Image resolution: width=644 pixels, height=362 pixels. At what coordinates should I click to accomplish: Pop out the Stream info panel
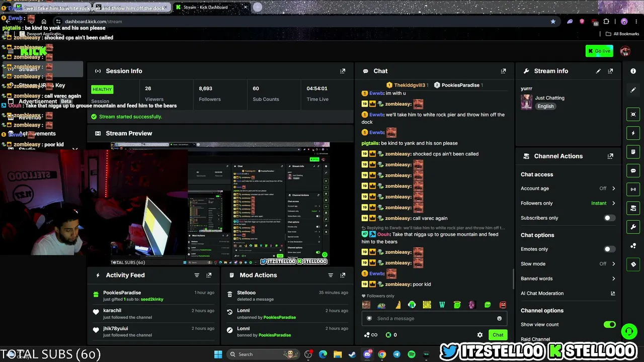(610, 71)
